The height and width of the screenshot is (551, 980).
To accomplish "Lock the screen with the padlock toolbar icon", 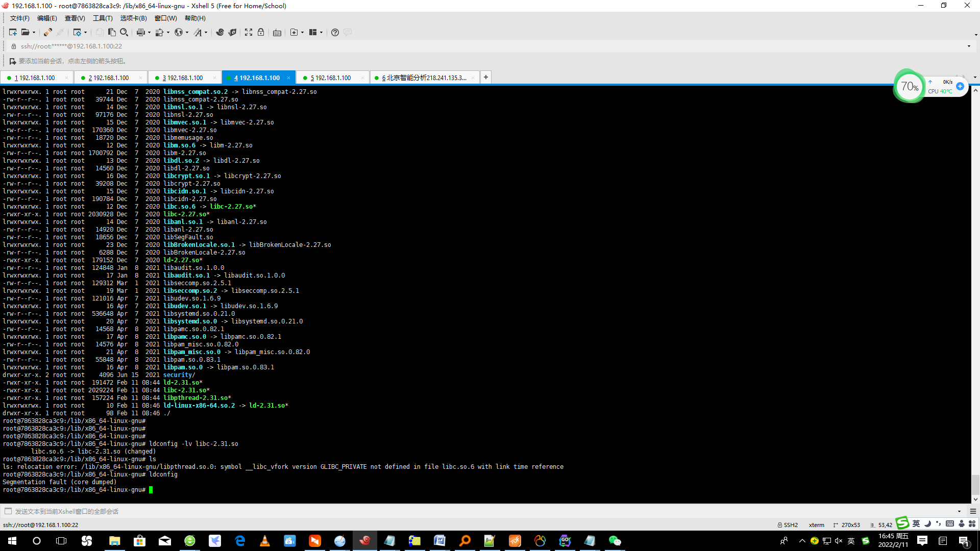I will [261, 32].
